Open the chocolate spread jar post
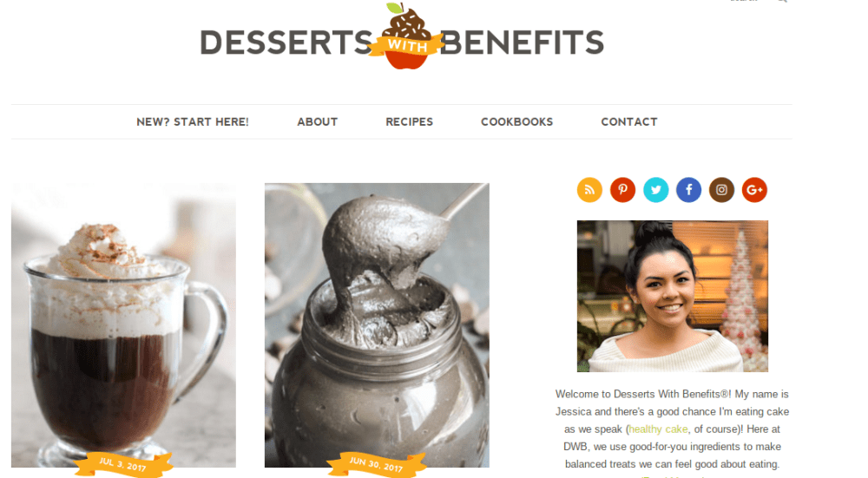This screenshot has width=868, height=478. tap(377, 325)
